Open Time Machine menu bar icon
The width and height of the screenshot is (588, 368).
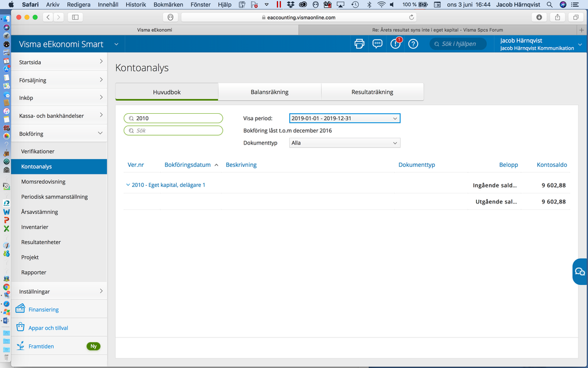point(355,5)
